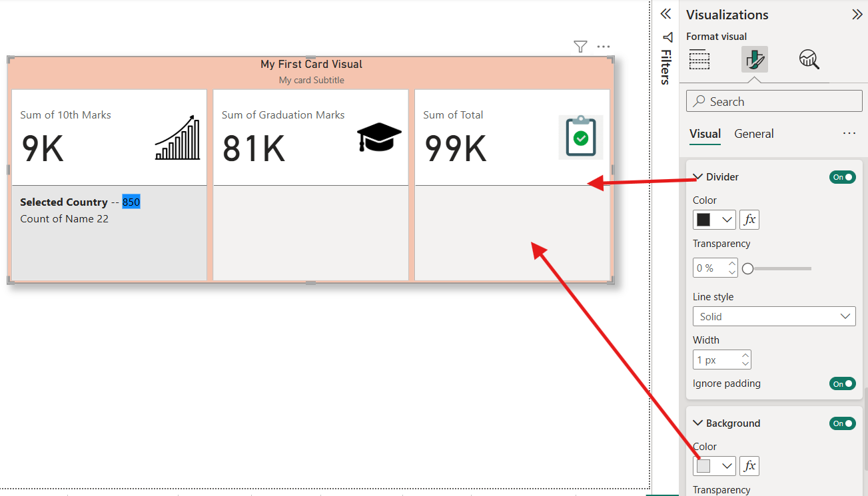Screen dimensions: 868x496
Task: Click the filter icon above the card visual
Action: pyautogui.click(x=580, y=46)
